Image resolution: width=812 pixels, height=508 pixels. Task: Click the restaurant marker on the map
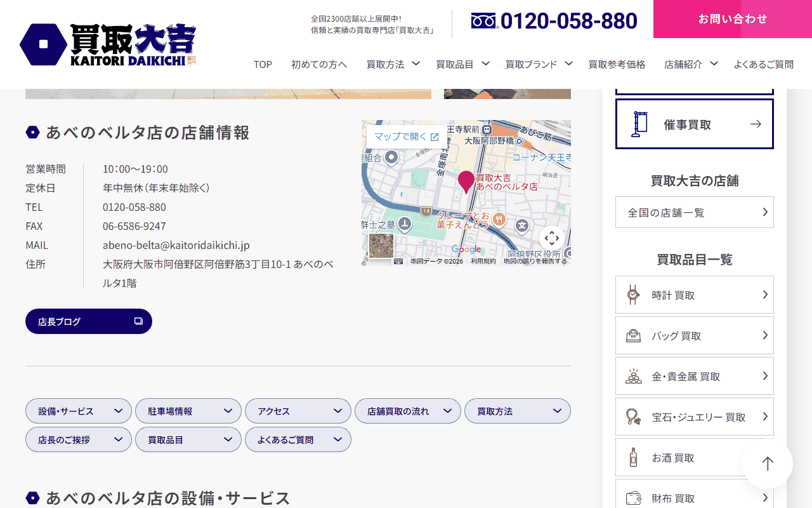pos(500,220)
